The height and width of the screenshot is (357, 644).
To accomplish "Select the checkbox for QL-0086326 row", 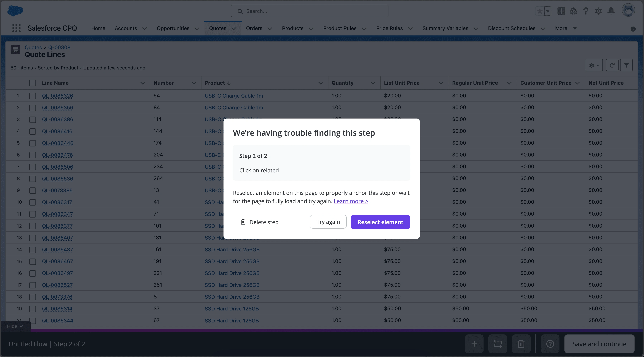I will (32, 96).
